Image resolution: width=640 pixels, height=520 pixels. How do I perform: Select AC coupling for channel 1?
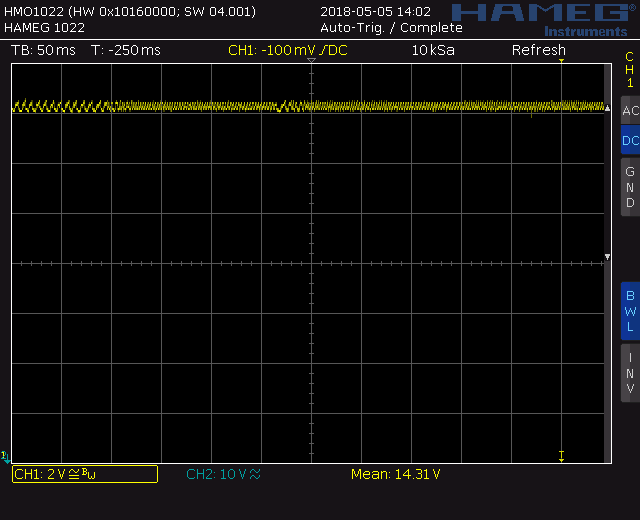tap(629, 111)
